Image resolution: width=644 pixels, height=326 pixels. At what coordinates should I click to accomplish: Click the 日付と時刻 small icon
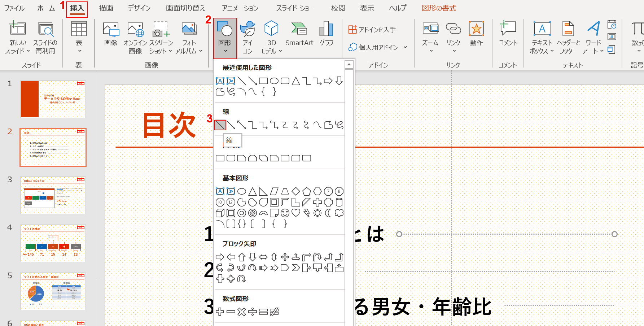coord(612,25)
